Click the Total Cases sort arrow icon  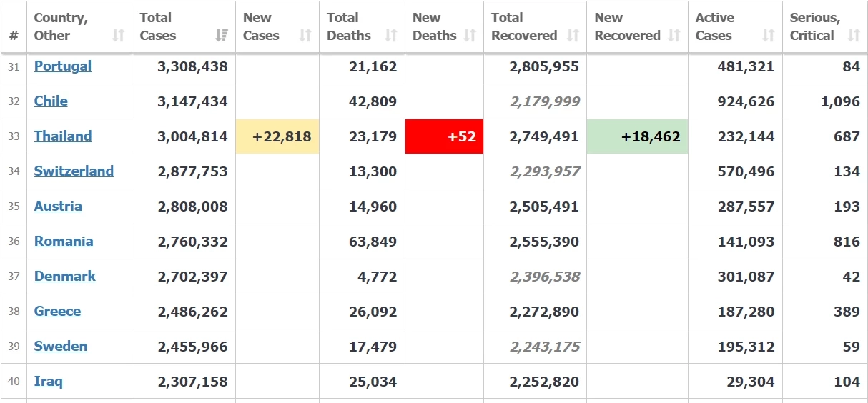click(222, 35)
